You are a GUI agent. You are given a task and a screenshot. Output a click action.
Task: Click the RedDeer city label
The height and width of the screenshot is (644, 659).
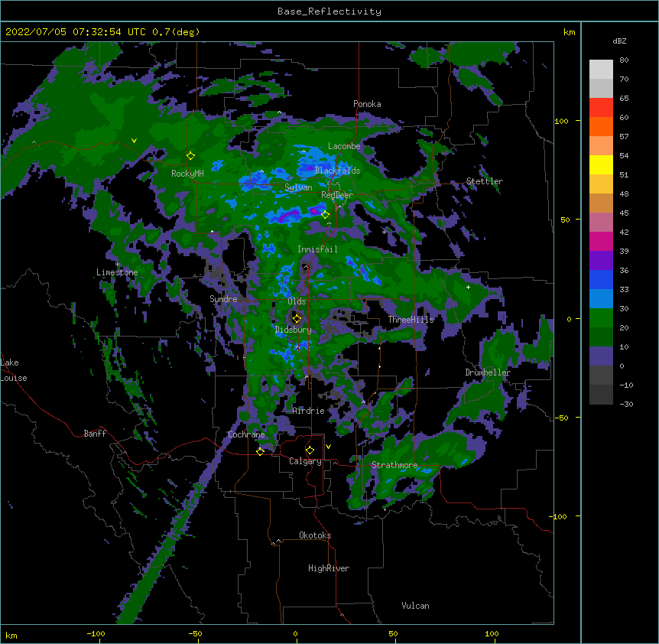coord(337,195)
